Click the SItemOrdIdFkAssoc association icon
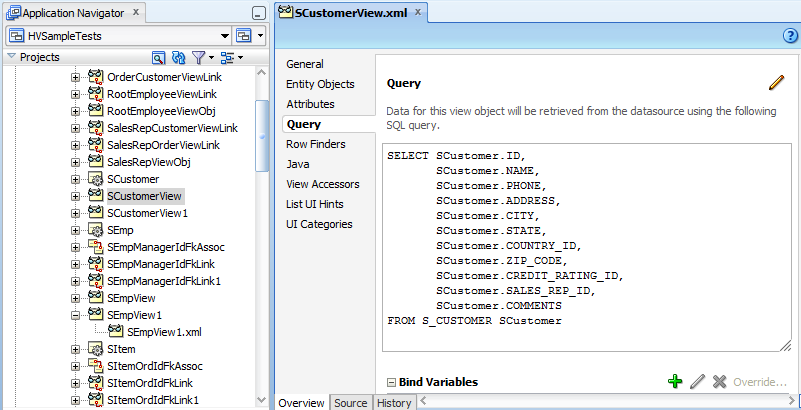The image size is (801, 410). click(96, 366)
